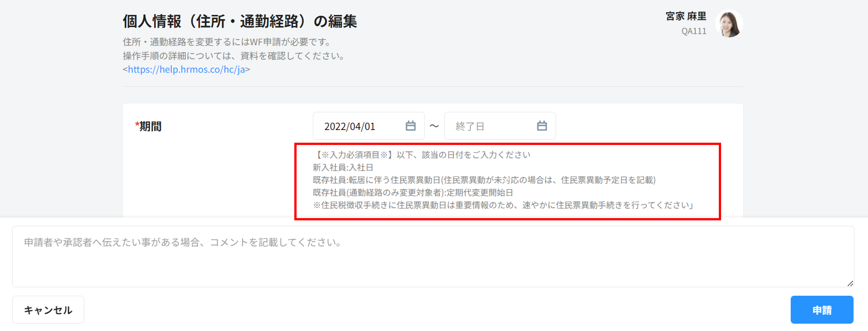
Task: Click the required 期間 field label
Action: click(150, 126)
